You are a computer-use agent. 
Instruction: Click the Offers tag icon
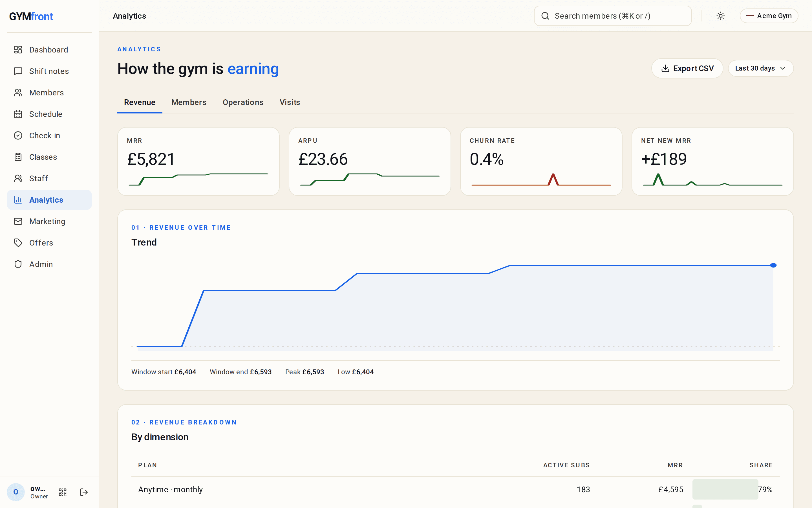[18, 243]
